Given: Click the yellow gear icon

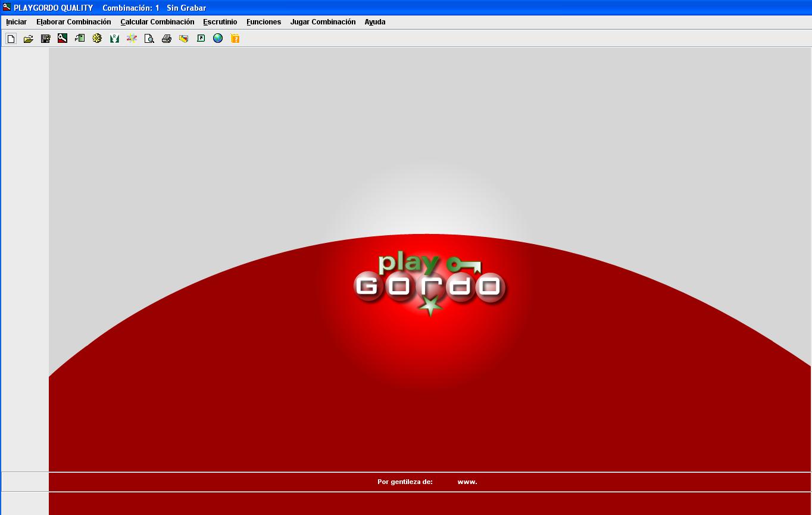Looking at the screenshot, I should [x=97, y=39].
